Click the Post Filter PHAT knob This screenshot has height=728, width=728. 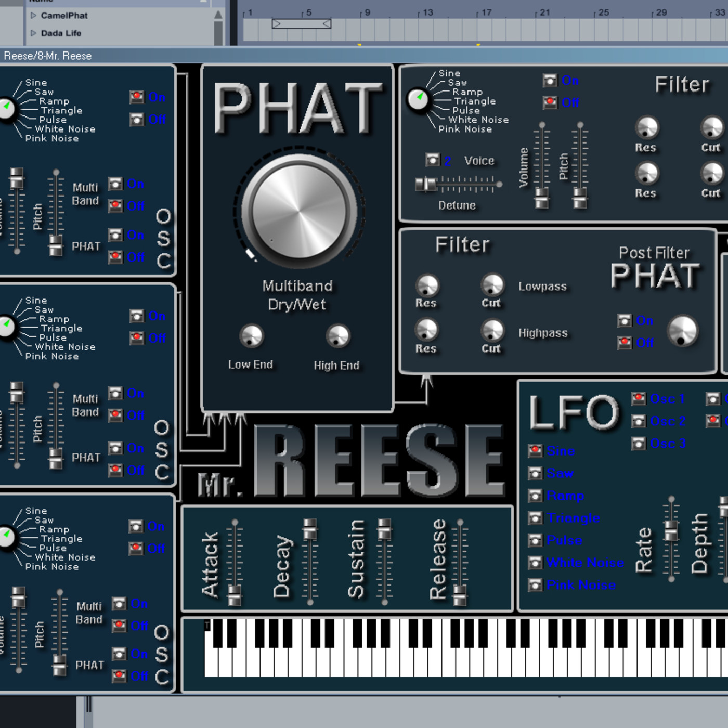tap(682, 331)
